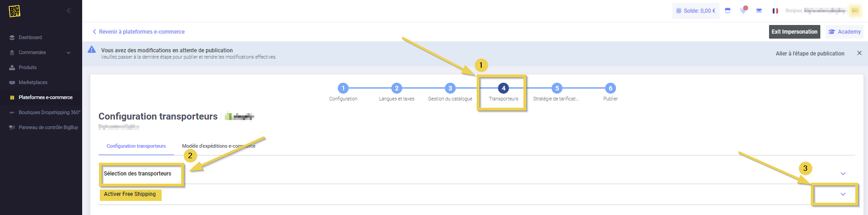Switch to Modèle d'expéditions e-commerce tab

[x=218, y=146]
